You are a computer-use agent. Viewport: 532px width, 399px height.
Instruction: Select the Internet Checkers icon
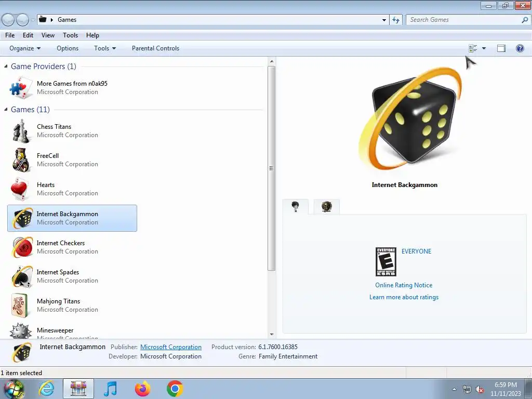[x=22, y=247]
